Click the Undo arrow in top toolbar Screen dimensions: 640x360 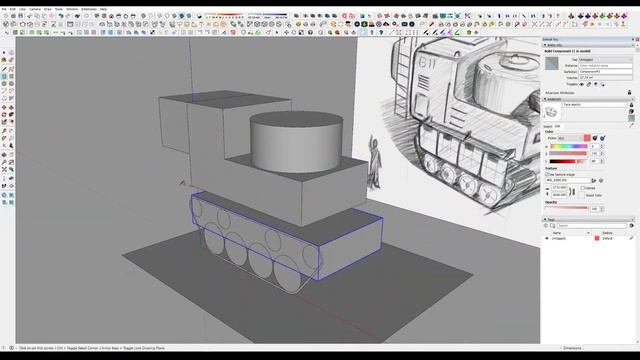coord(61,16)
